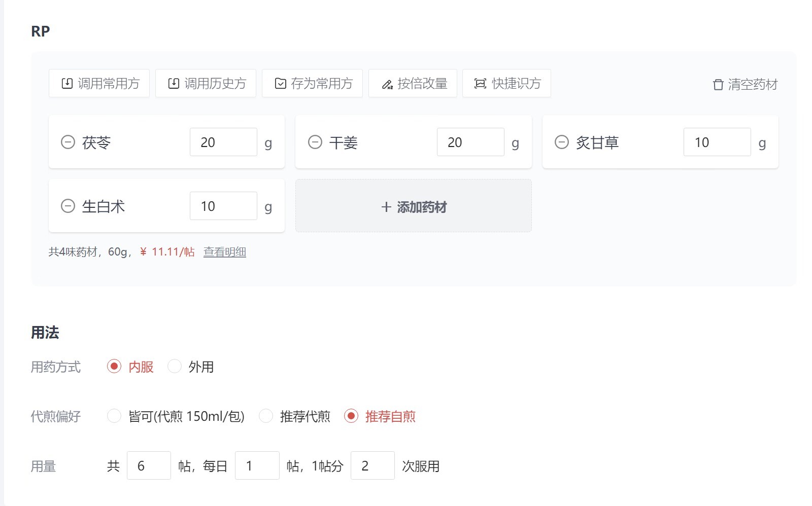Click the total 帖 count input showing 6
Viewport: 812px width, 506px height.
coord(149,465)
